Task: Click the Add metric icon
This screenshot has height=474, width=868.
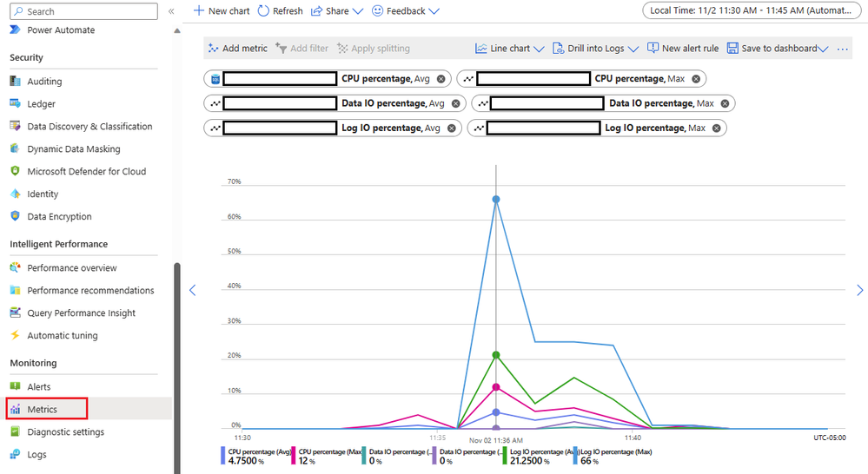Action: (x=213, y=49)
